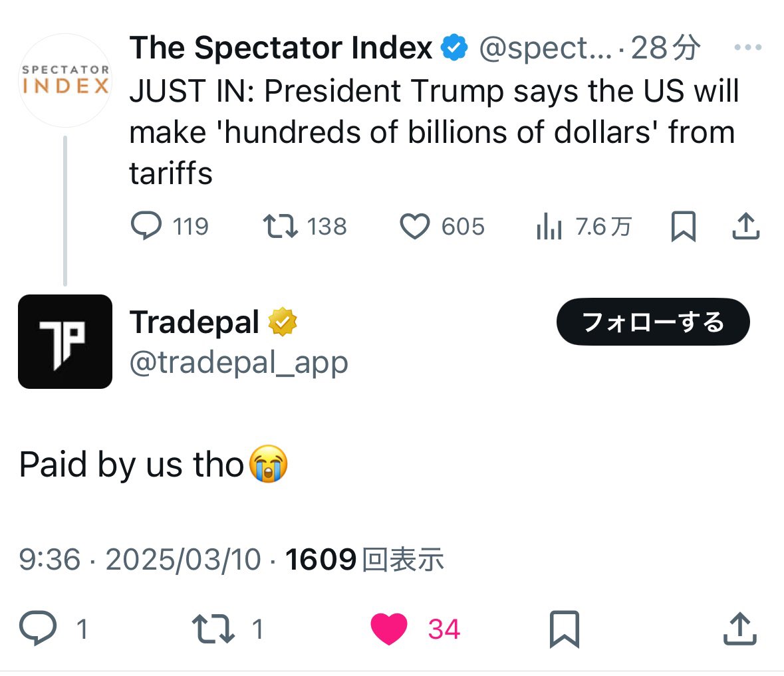This screenshot has width=784, height=676.
Task: Open the 1609 回表示 view count
Action: pos(364,560)
